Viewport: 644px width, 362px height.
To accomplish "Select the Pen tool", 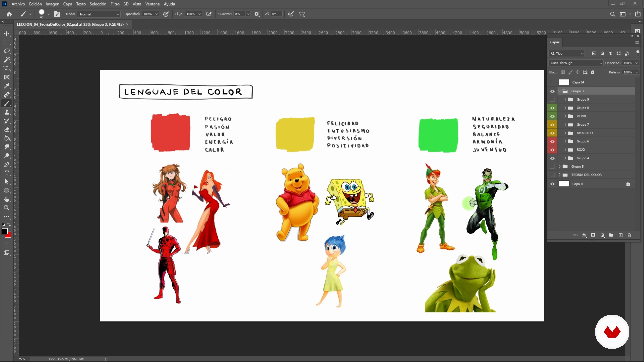I will click(7, 164).
